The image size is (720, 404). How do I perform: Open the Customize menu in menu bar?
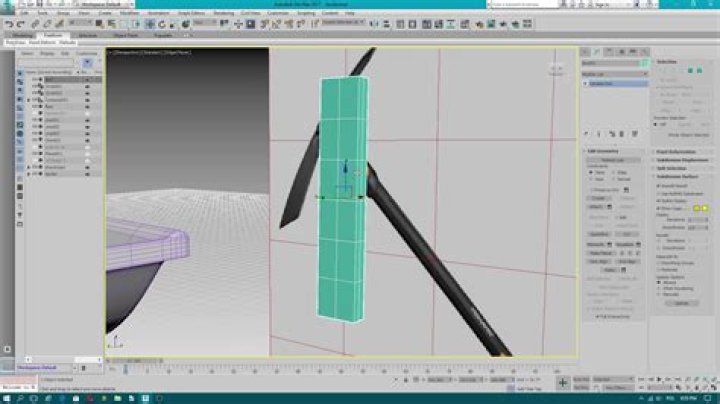point(278,13)
